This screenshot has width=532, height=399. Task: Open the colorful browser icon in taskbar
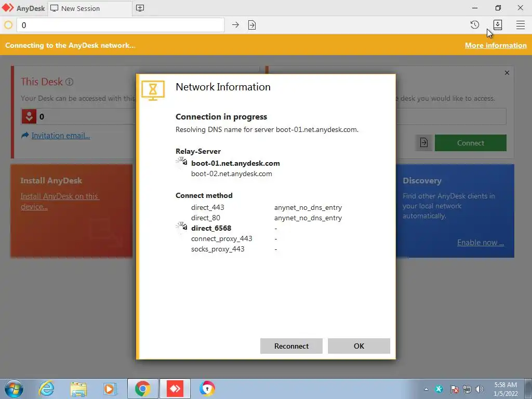pyautogui.click(x=207, y=389)
